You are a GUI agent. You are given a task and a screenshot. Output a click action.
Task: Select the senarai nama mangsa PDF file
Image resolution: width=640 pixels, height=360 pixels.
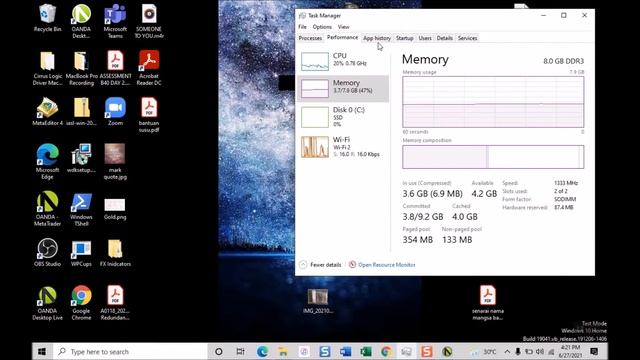488,303
